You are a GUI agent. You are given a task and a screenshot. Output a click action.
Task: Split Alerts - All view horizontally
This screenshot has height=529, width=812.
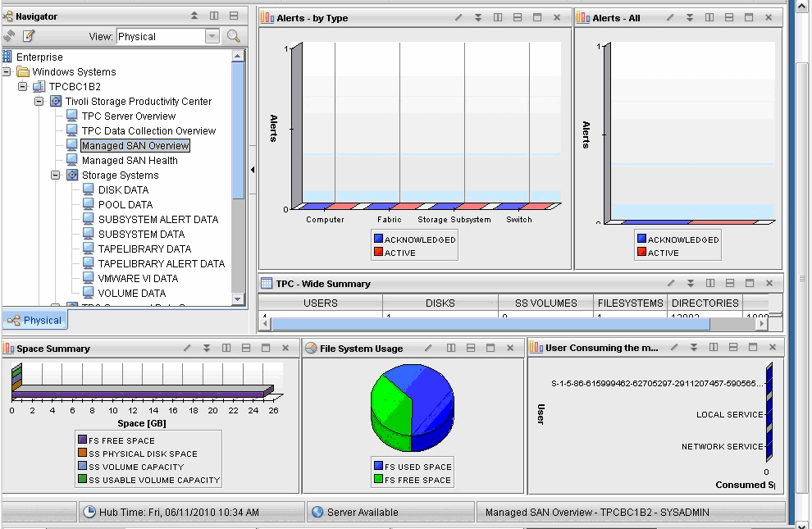[x=729, y=17]
